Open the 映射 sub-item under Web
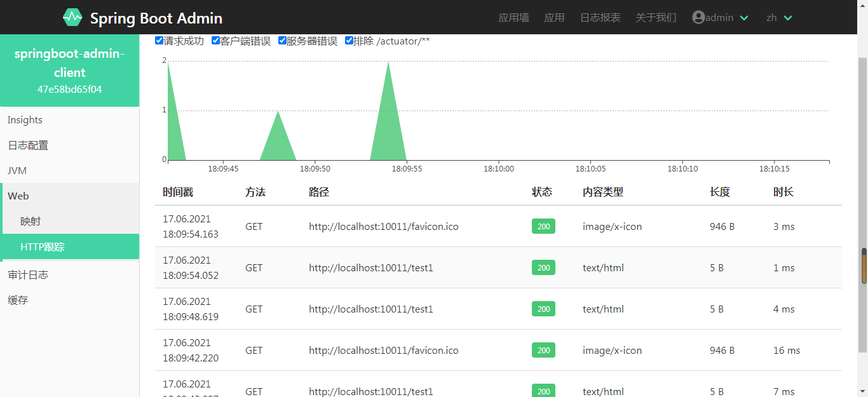The image size is (868, 397). 69,222
